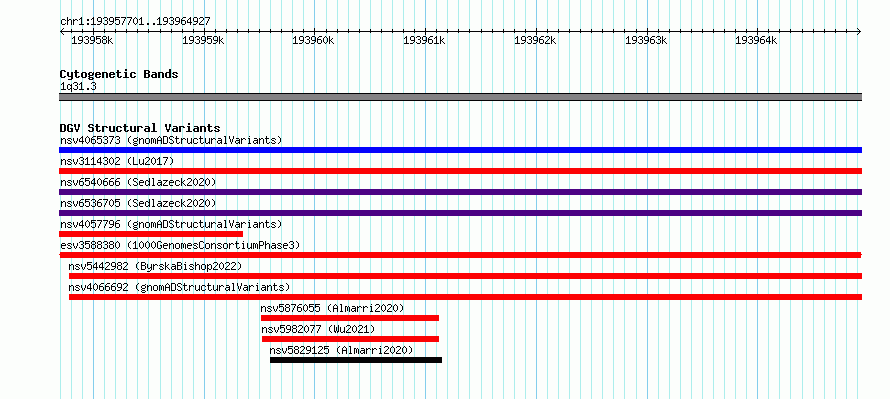
Task: Click the nsv4065373 gnomADStructuralVariants label
Action: 171,140
